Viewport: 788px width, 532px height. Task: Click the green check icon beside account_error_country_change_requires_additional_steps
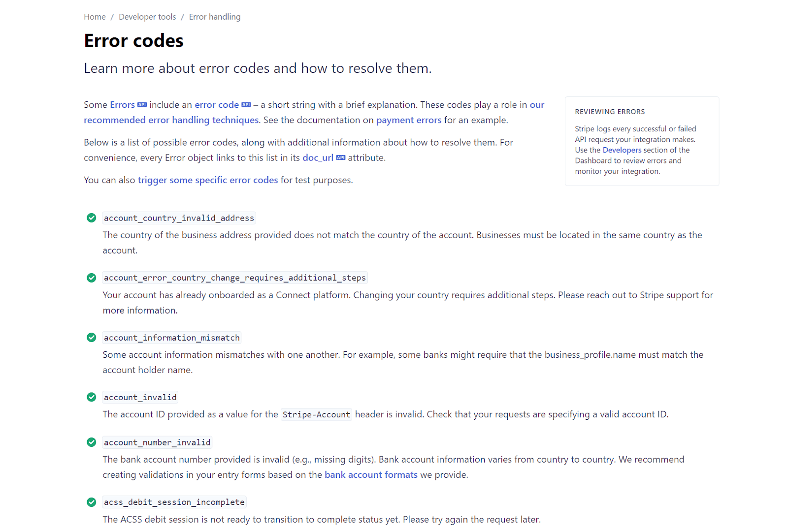91,278
